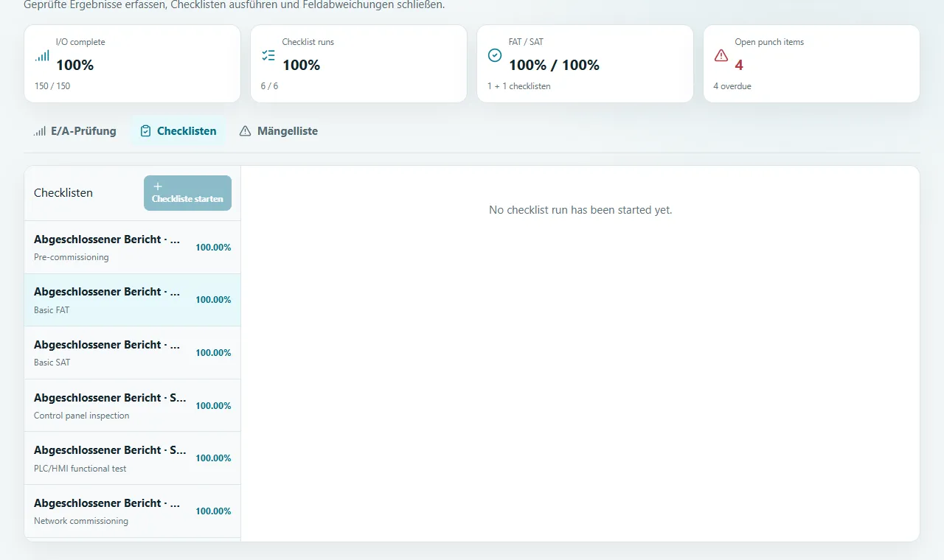Open the Basic SAT checklist report

click(x=133, y=353)
